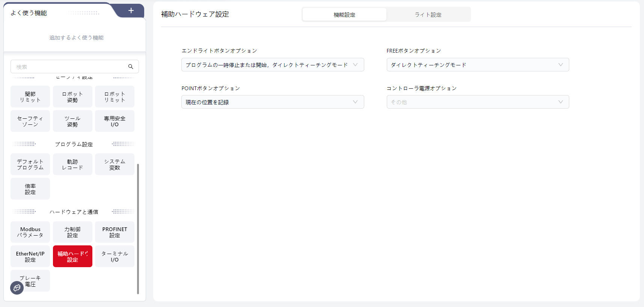The image size is (644, 307).
Task: Open the デフォルトプログラム settings
Action: 30,165
